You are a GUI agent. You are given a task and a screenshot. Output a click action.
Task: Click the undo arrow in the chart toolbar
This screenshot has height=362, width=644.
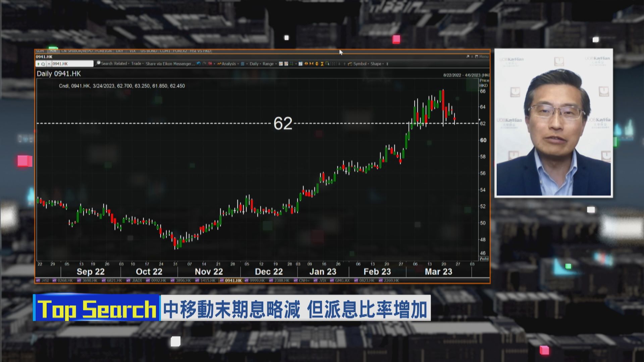(x=199, y=64)
